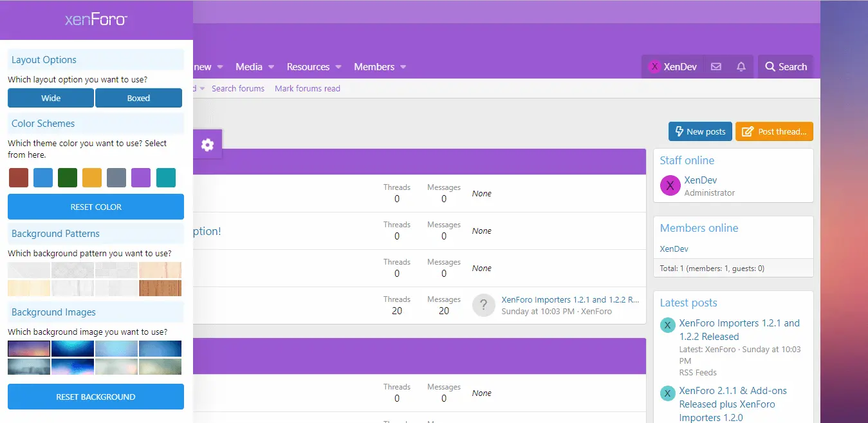The height and width of the screenshot is (423, 868).
Task: Select the brown wood background pattern
Action: [x=160, y=288]
